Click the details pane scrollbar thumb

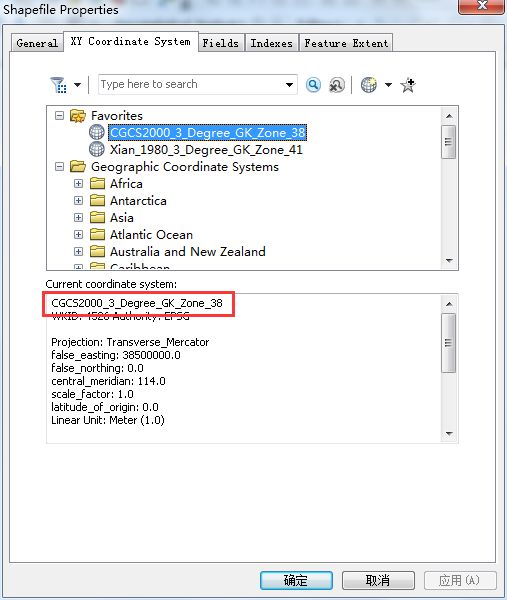point(448,342)
